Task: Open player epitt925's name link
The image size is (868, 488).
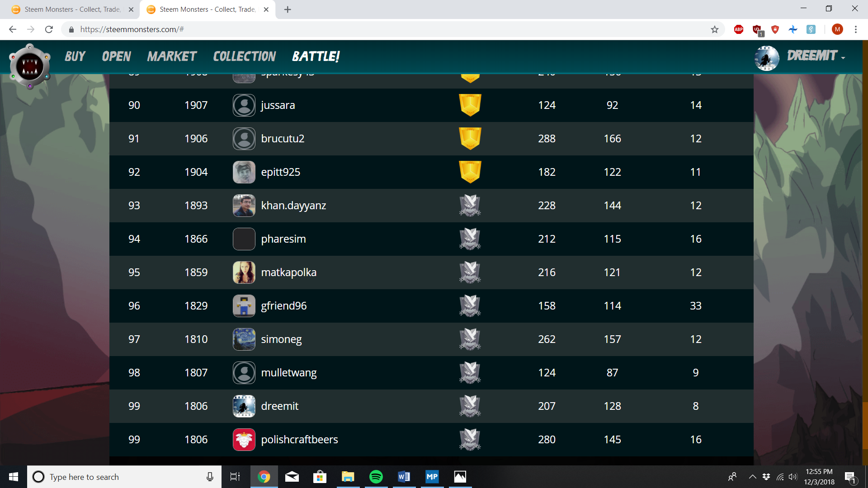Action: click(280, 172)
